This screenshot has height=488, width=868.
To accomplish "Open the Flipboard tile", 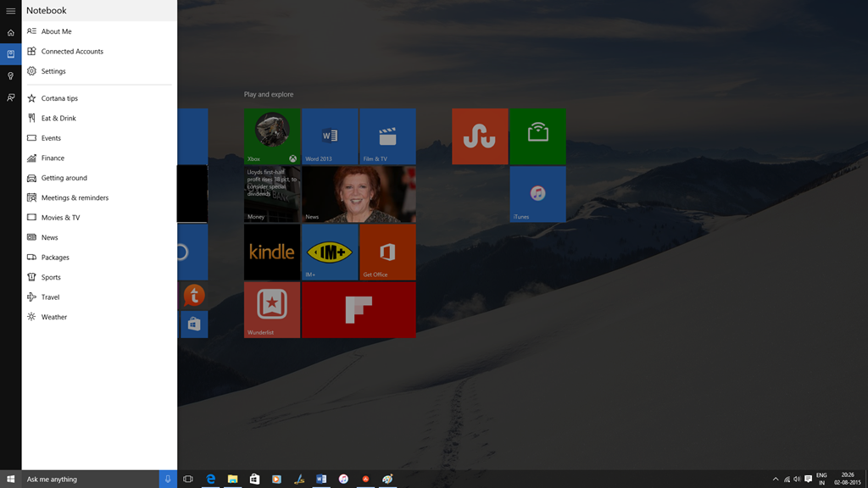I will coord(359,310).
